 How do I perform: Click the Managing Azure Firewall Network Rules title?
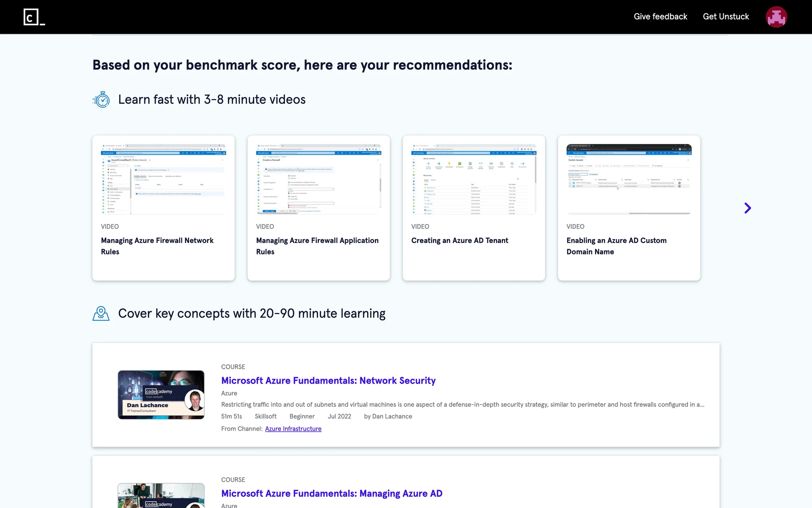[x=157, y=246]
